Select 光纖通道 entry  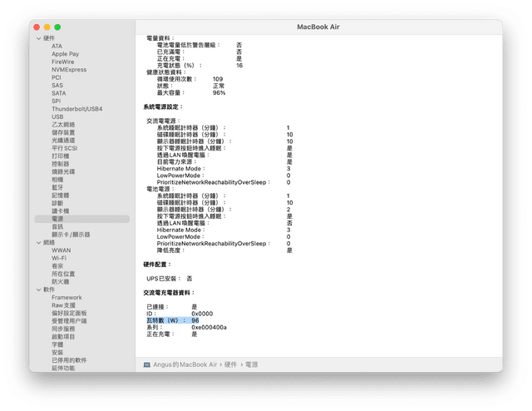[x=63, y=141]
